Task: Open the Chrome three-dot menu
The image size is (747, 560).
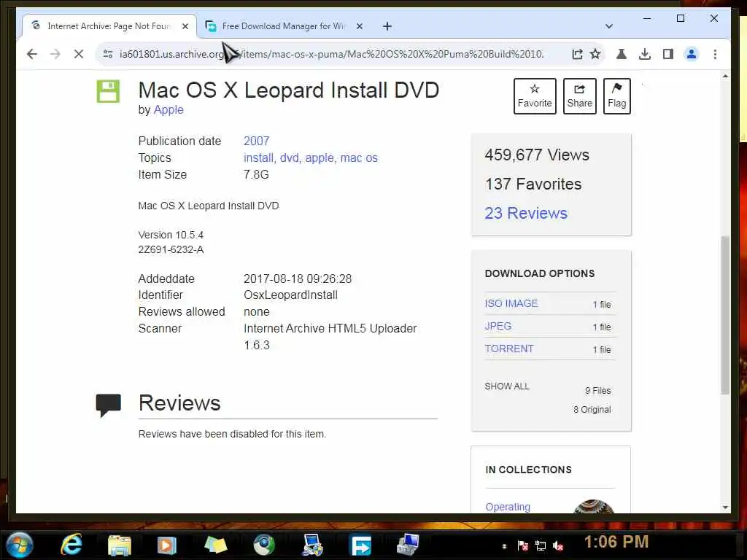Action: point(715,54)
